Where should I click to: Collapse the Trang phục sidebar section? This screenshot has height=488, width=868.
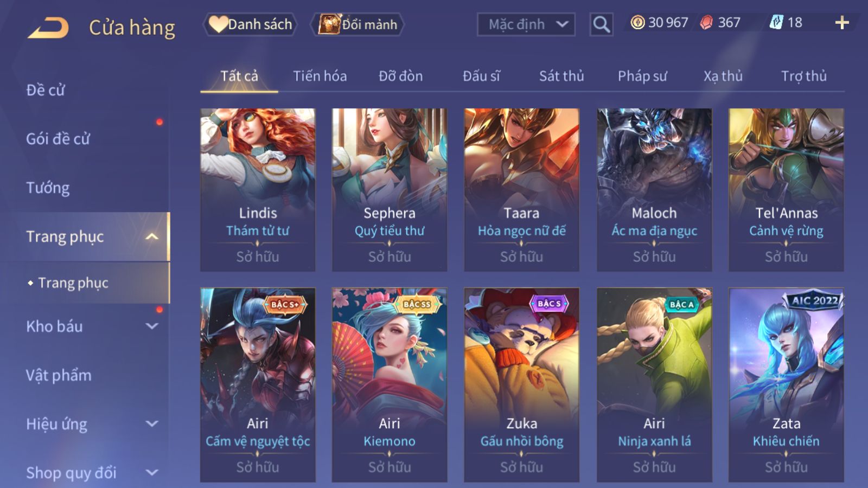[152, 236]
